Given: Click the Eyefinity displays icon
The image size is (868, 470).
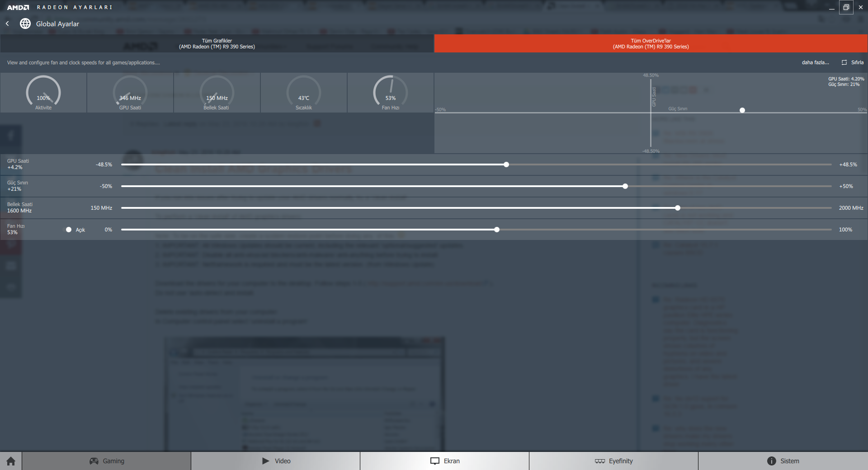Looking at the screenshot, I should coord(600,461).
